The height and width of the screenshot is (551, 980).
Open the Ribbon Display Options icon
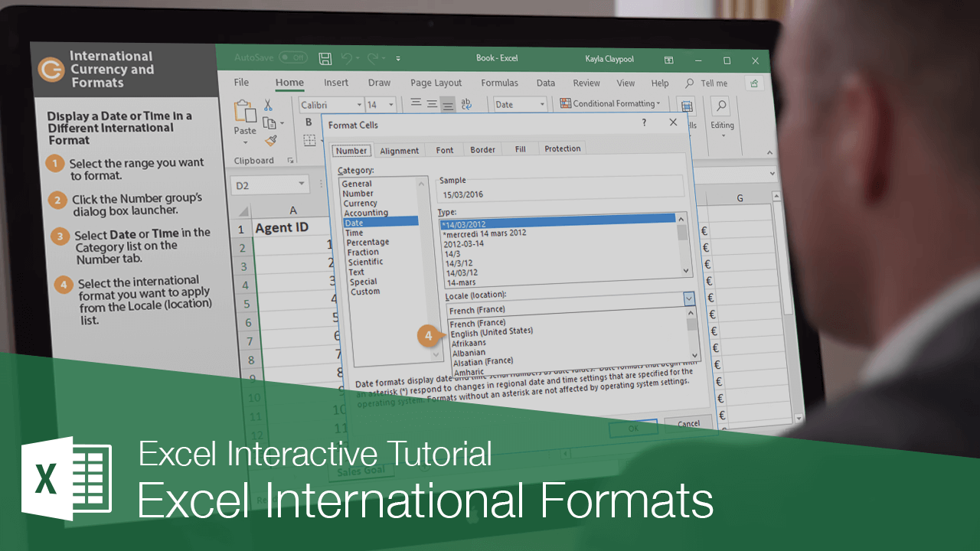pyautogui.click(x=668, y=60)
